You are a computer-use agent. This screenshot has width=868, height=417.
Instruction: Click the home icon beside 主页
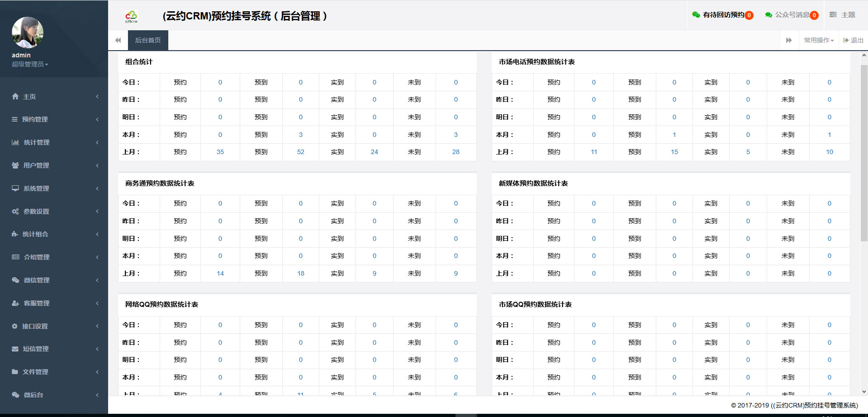click(x=15, y=96)
